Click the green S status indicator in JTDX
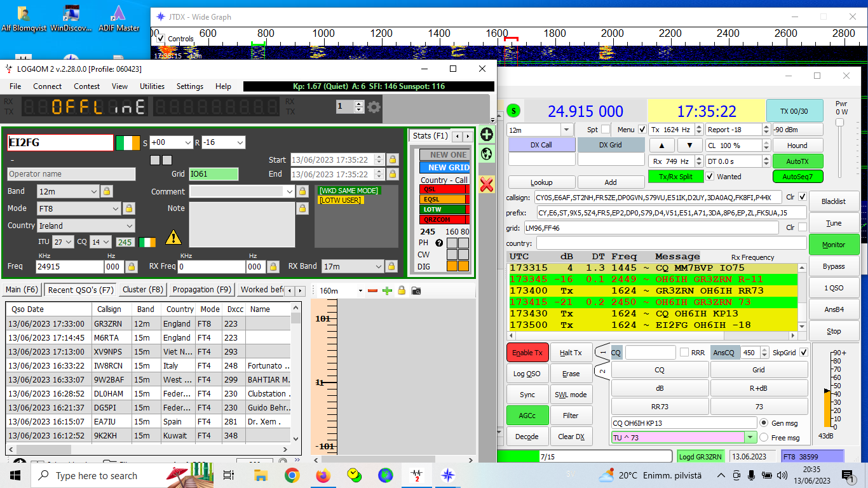Screen dimensions: 868x488 (x=513, y=111)
